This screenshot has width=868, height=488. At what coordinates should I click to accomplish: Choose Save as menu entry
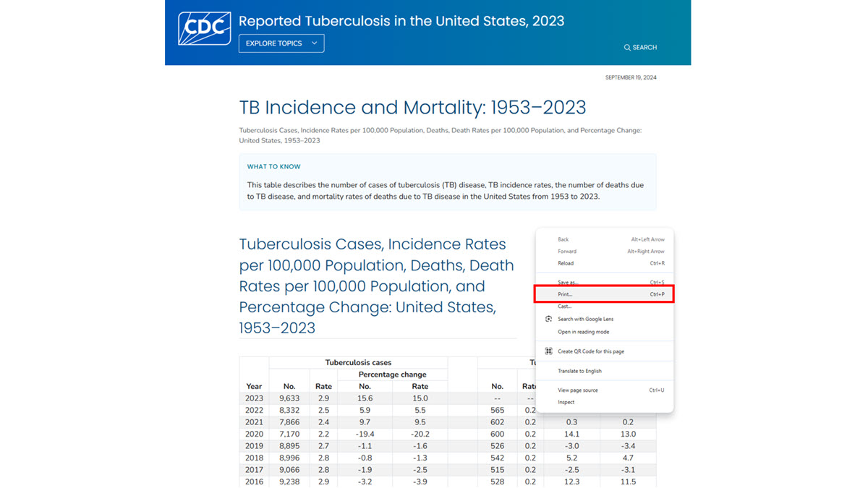[x=604, y=282]
